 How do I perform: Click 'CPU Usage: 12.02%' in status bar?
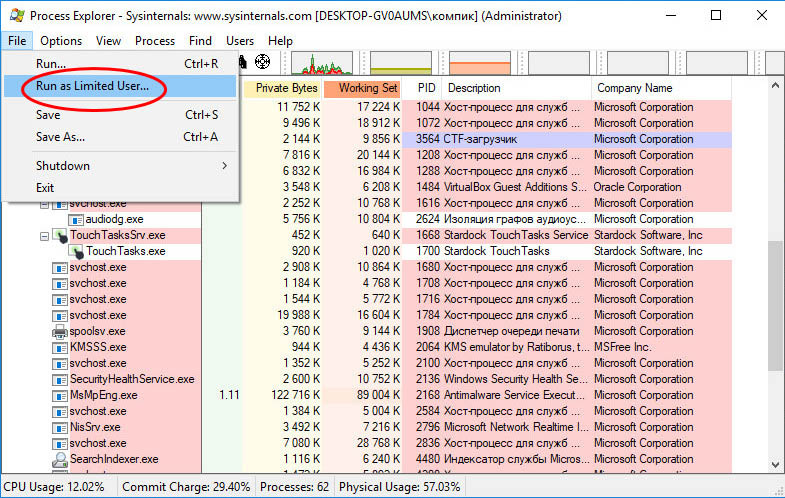tap(54, 487)
